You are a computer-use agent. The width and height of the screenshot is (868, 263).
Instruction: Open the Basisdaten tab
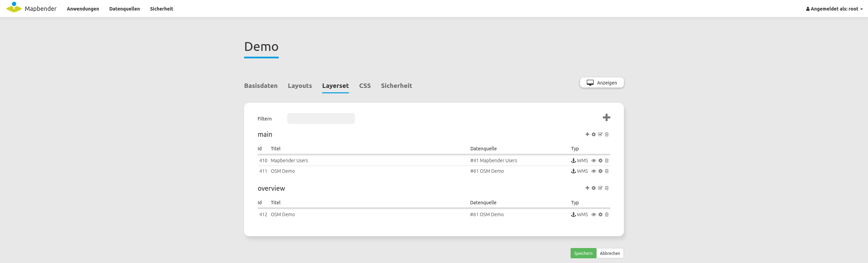pos(261,86)
